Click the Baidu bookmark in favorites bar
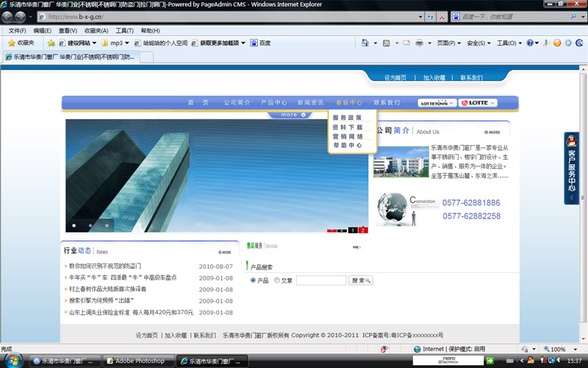This screenshot has width=588, height=368. click(x=260, y=43)
